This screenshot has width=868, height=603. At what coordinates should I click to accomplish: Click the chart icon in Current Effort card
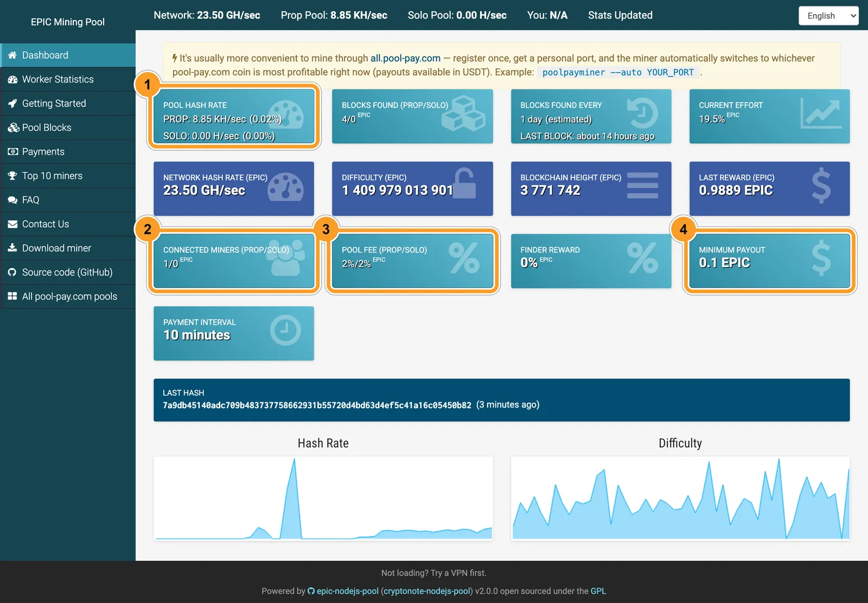click(821, 113)
